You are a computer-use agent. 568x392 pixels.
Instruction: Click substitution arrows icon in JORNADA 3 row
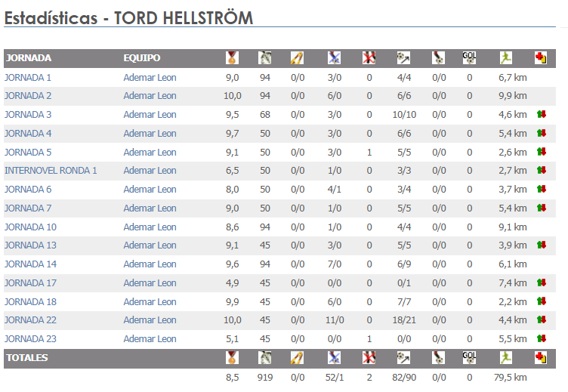pos(540,115)
